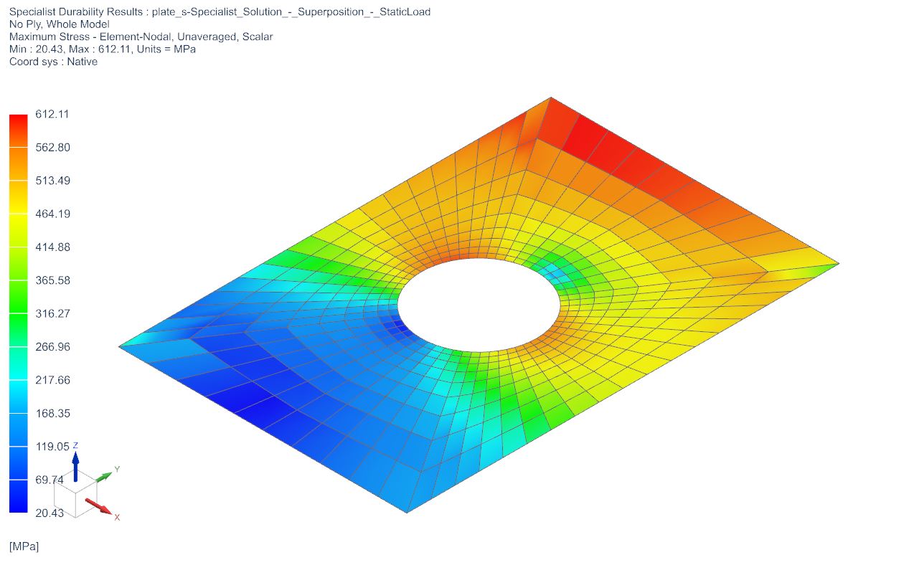Screen dimensions: 924x570
Task: Select the 612.11 maximum legend value label
Action: point(52,114)
